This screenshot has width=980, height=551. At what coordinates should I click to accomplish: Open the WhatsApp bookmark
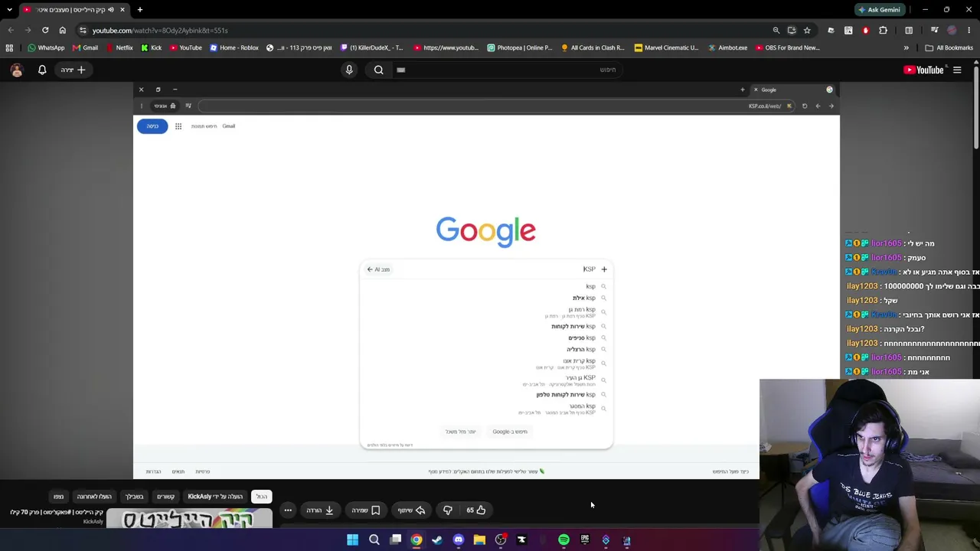(x=46, y=47)
